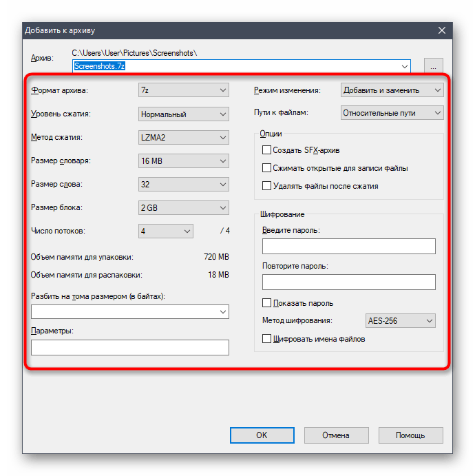The height and width of the screenshot is (476, 475).
Task: Open the Метод сжатия LZMA2 dropdown
Action: coord(184,138)
